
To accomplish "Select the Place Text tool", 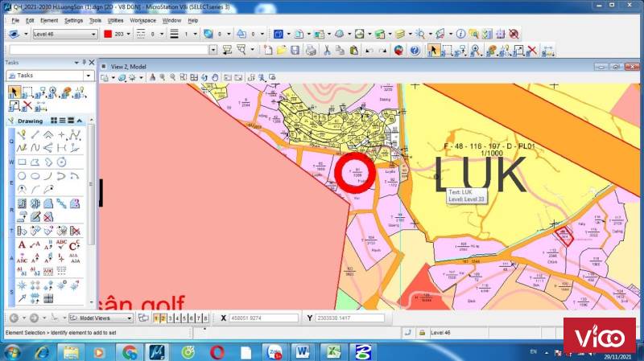I will pyautogui.click(x=23, y=244).
